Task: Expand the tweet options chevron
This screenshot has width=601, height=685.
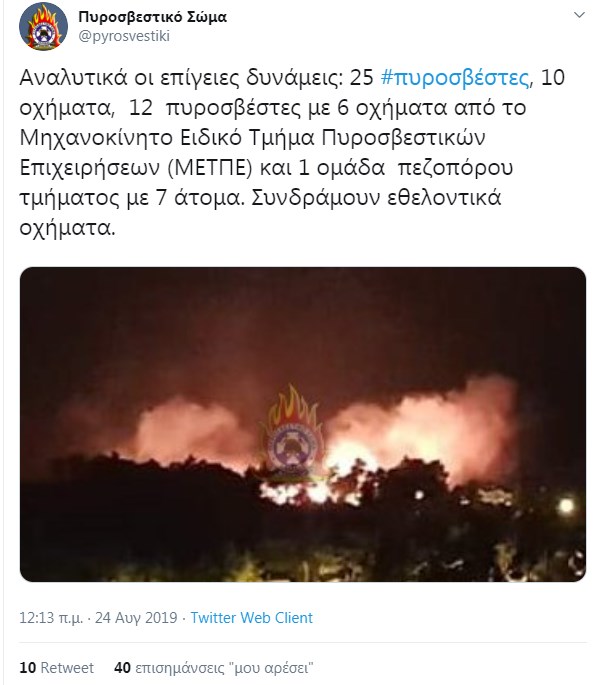Action: (579, 15)
